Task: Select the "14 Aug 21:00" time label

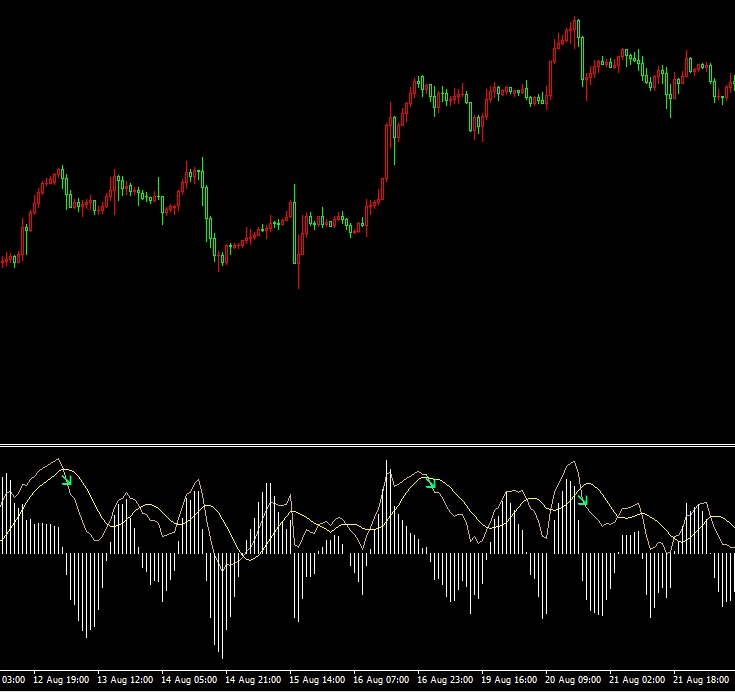Action: tap(253, 679)
